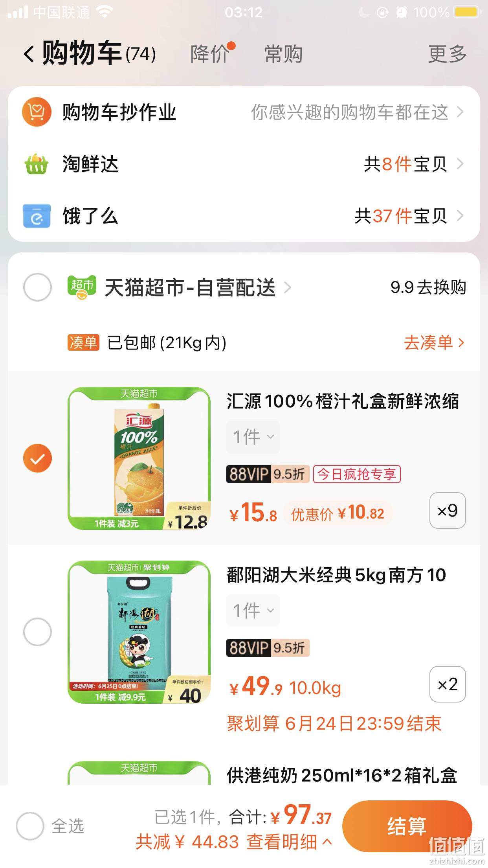The height and width of the screenshot is (868, 488).
Task: Open the 饿了么 blue icon
Action: pos(37,216)
